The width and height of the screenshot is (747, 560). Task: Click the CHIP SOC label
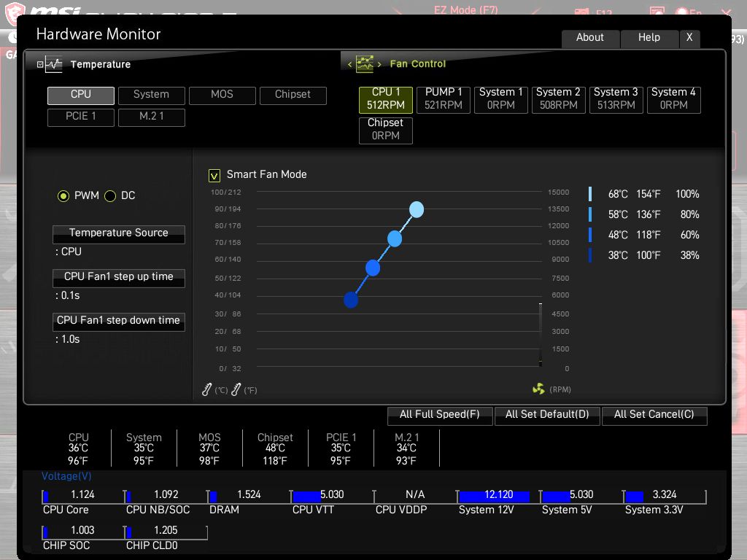(66, 545)
